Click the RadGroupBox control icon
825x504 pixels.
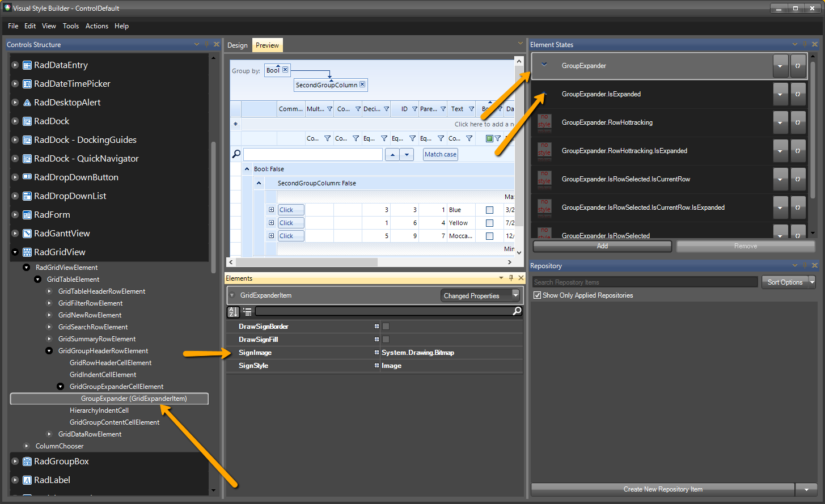27,461
